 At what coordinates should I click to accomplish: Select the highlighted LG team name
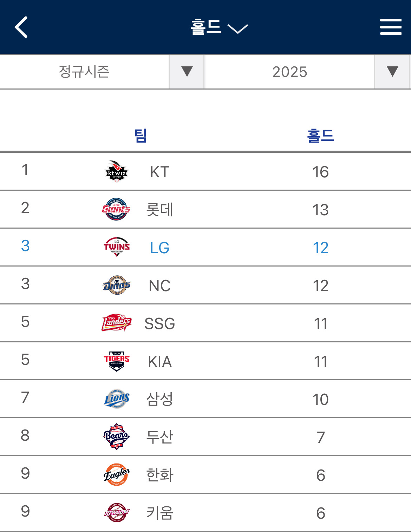pyautogui.click(x=160, y=248)
